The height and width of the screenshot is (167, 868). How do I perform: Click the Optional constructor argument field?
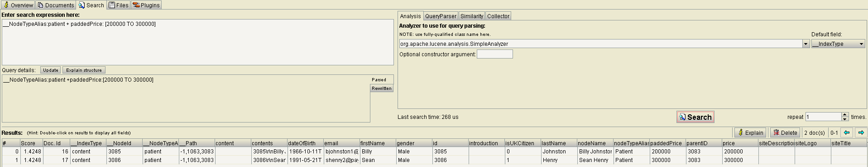[x=494, y=54]
